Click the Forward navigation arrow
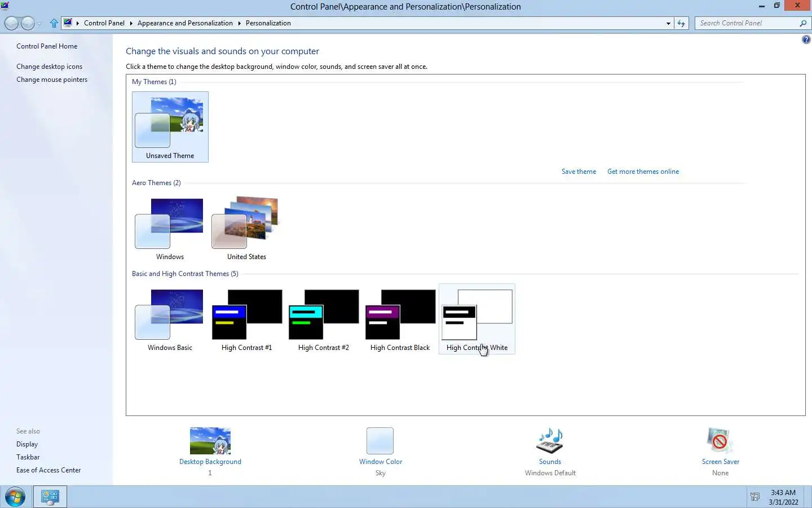This screenshot has width=812, height=508. pos(28,23)
